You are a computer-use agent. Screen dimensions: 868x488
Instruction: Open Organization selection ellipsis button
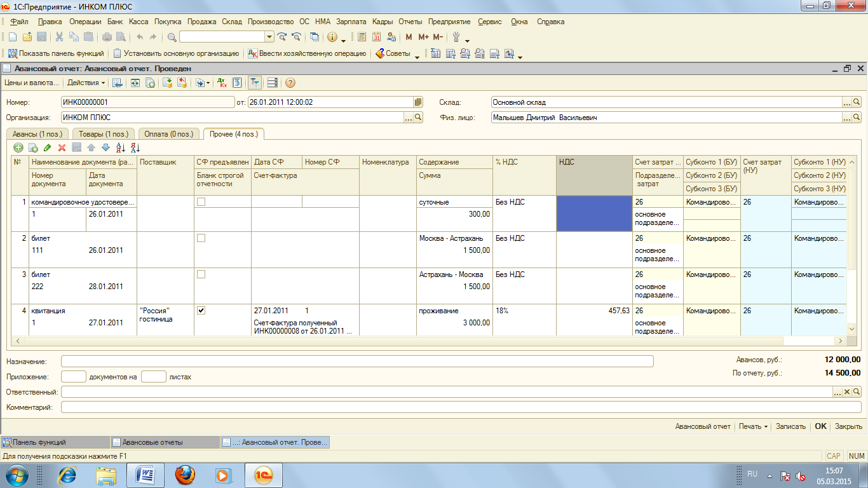coord(409,118)
